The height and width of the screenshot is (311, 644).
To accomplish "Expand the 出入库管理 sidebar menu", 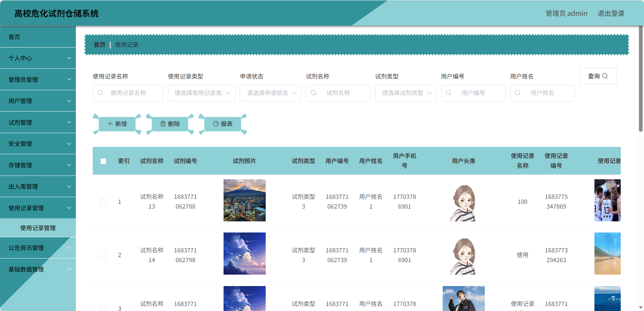I will tap(38, 187).
